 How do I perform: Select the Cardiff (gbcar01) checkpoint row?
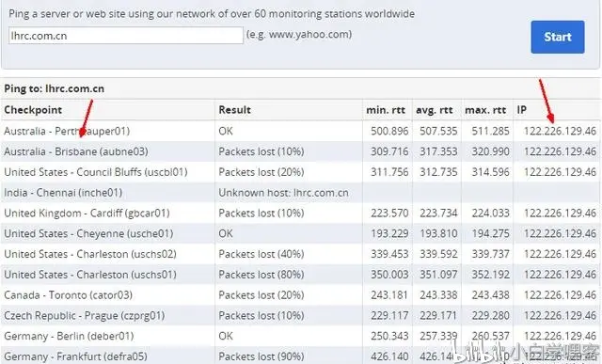click(x=300, y=214)
